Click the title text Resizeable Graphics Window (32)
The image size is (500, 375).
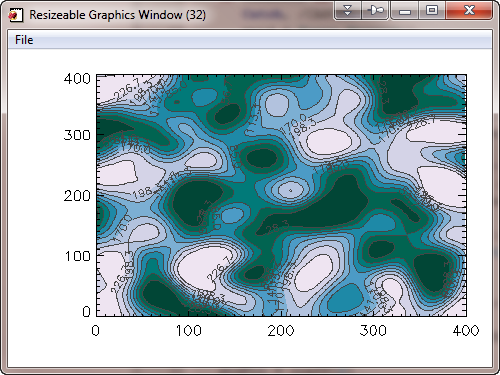pos(117,15)
